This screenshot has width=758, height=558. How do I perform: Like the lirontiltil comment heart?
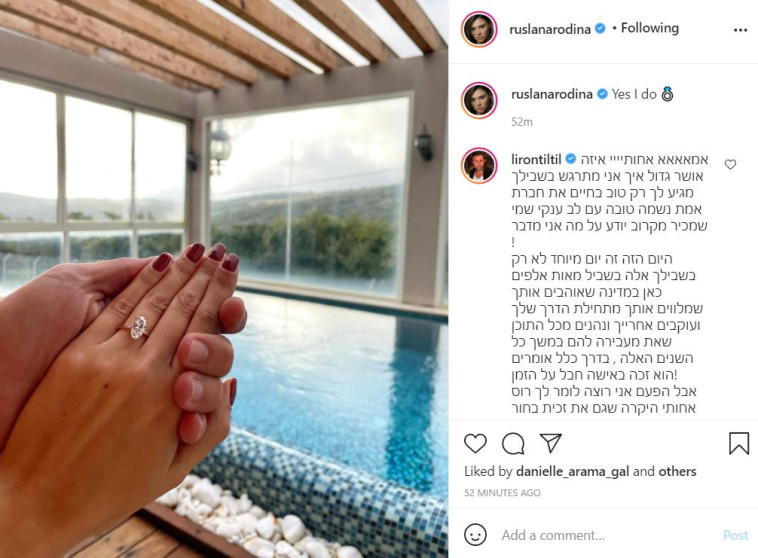pos(730,164)
